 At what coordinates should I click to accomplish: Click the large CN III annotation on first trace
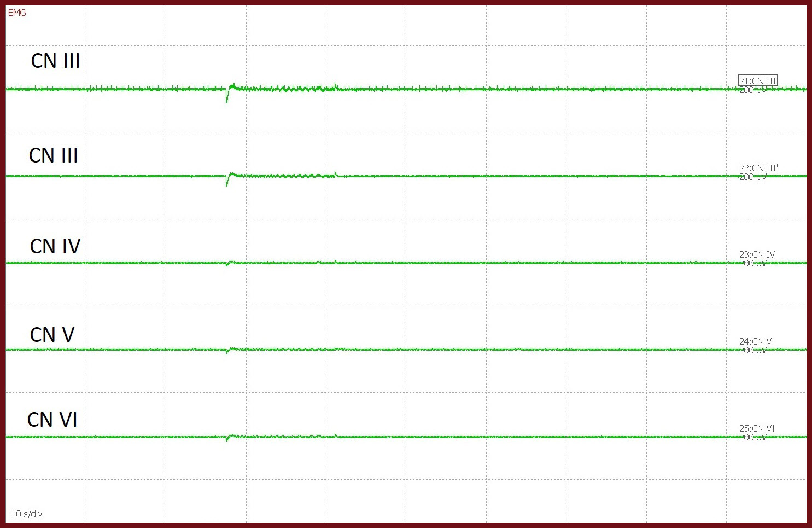pyautogui.click(x=55, y=61)
